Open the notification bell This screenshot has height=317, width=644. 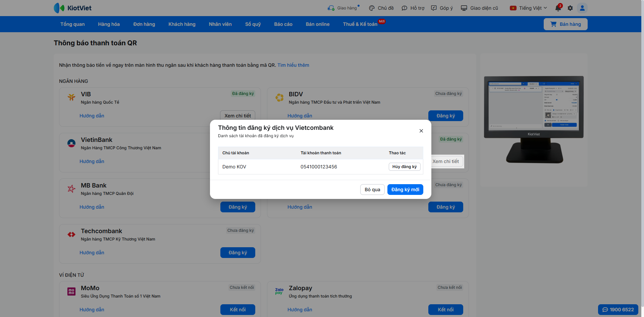(558, 8)
